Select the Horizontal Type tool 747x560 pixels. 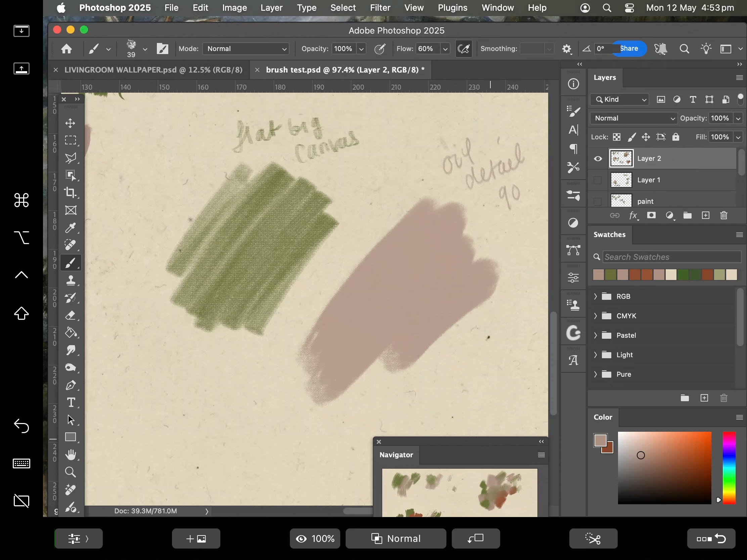(x=70, y=402)
